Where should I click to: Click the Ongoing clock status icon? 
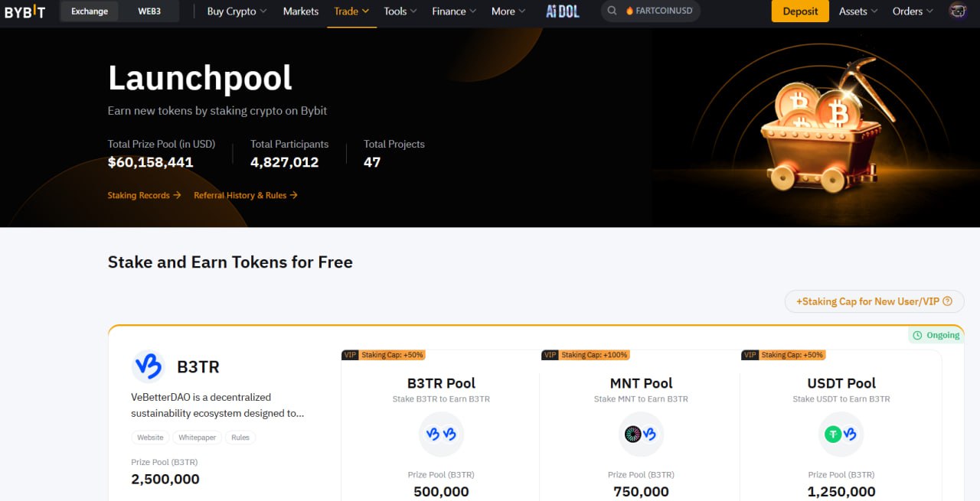(917, 335)
